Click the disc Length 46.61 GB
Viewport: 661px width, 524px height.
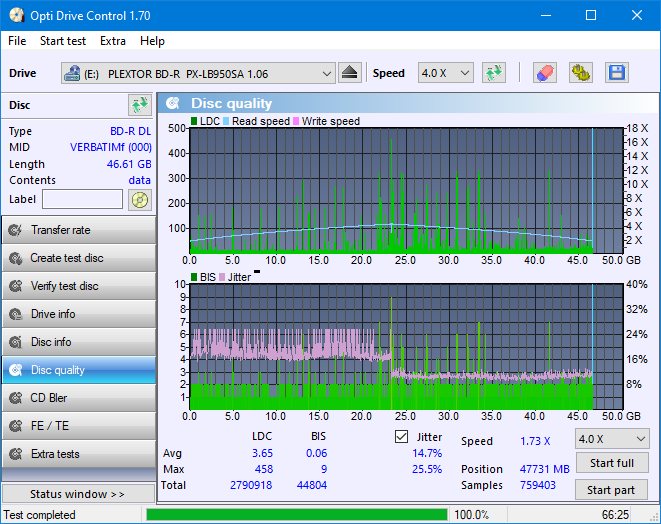[129, 164]
